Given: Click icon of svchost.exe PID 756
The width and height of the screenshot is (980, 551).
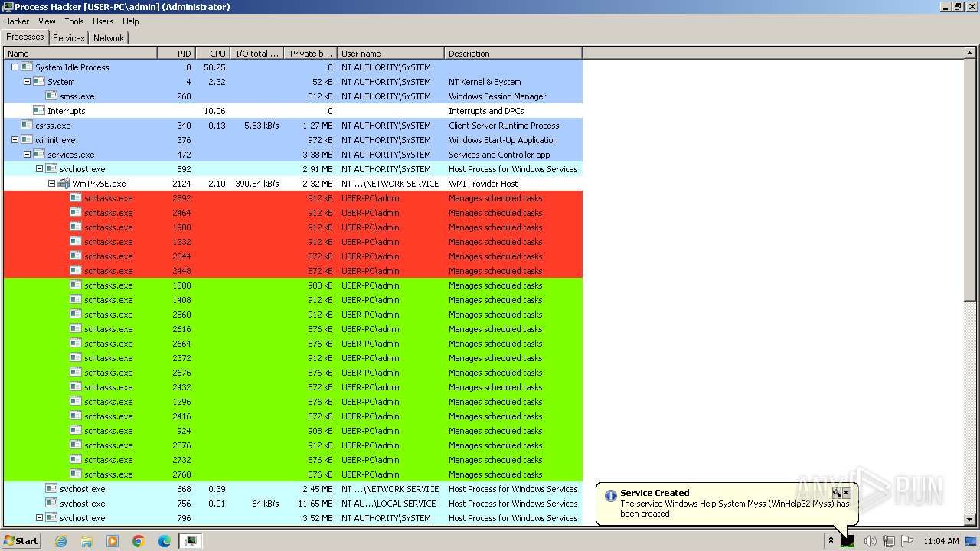Looking at the screenshot, I should [51, 504].
